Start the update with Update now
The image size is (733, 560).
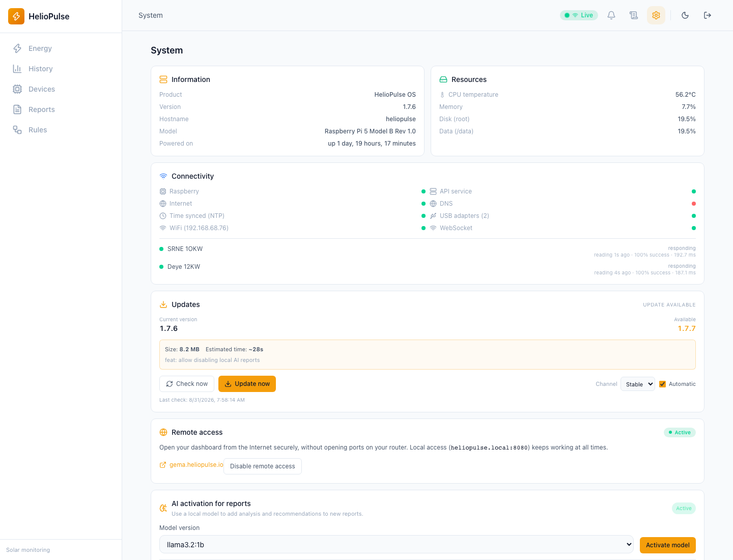[247, 384]
